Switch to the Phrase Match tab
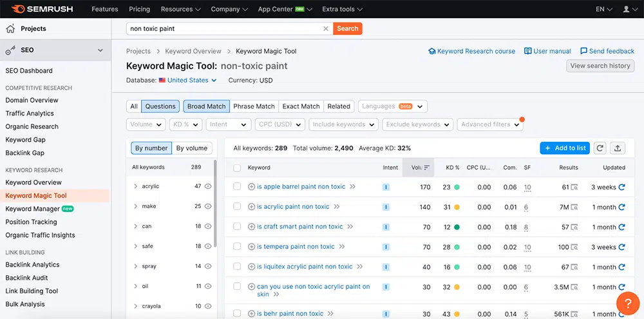 [254, 106]
